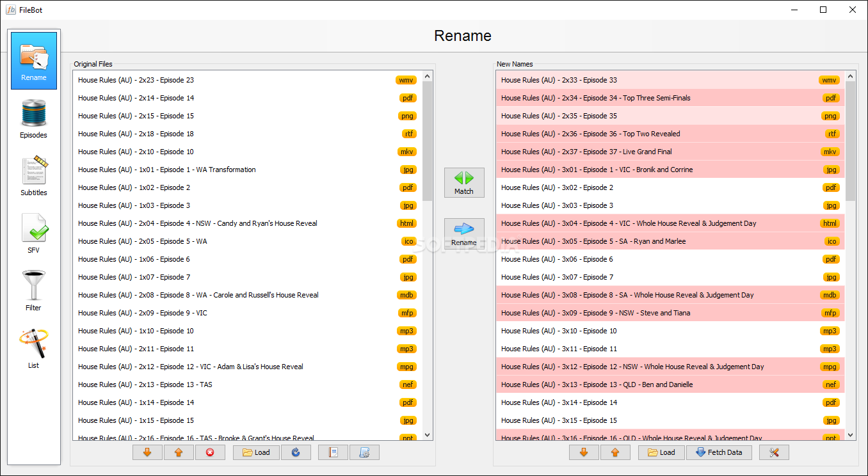Screen dimensions: 868x476
Task: Select new name 'VIC - Bronik and Corrine'
Action: [670, 170]
